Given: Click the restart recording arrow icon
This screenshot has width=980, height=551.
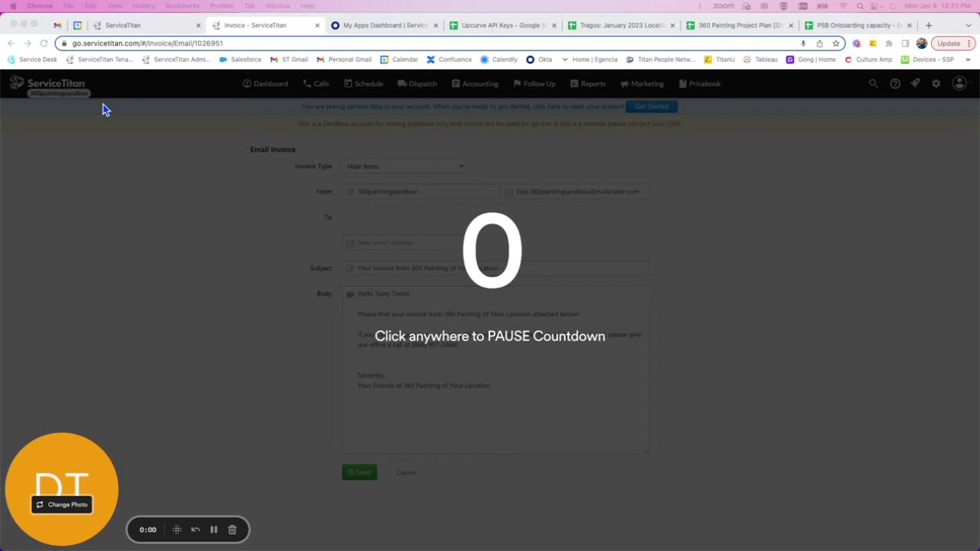Looking at the screenshot, I should [195, 530].
